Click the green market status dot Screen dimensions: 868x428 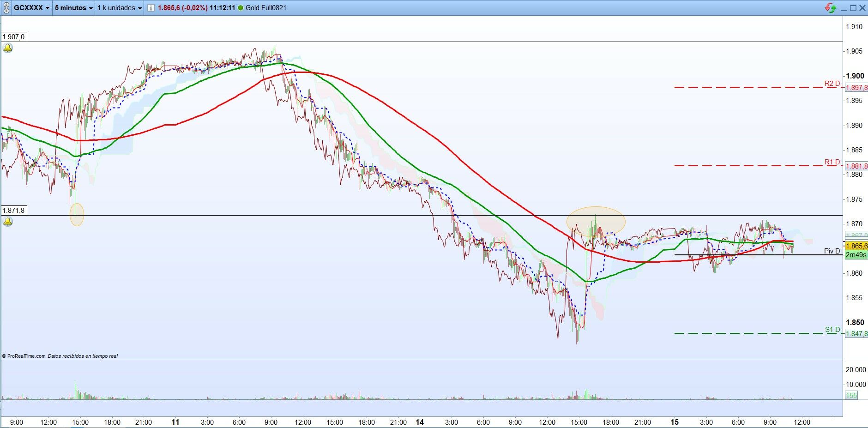click(241, 8)
